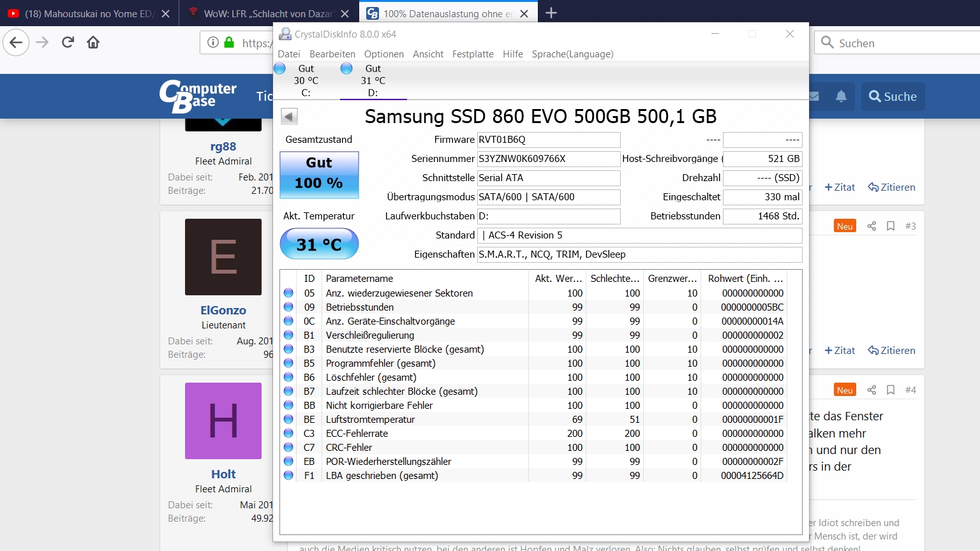Screen dimensions: 980x551
Task: Reload the page in browser
Action: 68,43
